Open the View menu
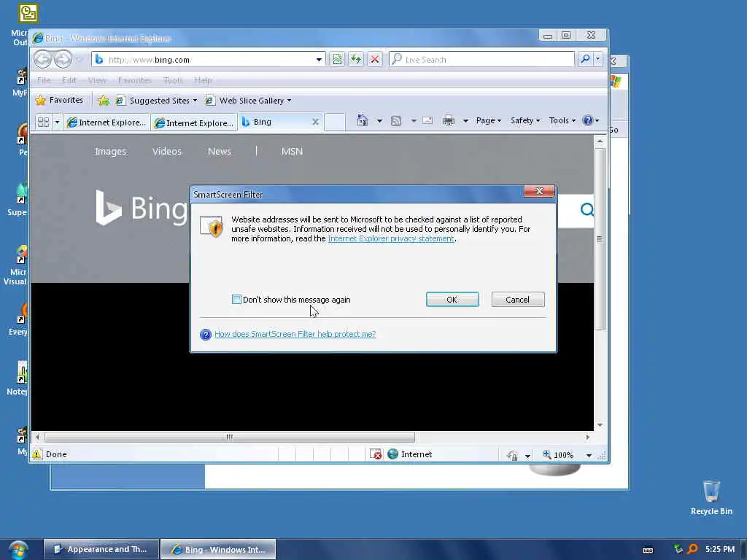The width and height of the screenshot is (747, 560). (x=97, y=80)
